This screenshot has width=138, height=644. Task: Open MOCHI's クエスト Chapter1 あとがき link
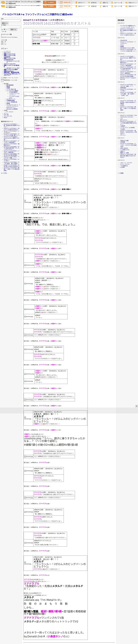click(x=128, y=78)
